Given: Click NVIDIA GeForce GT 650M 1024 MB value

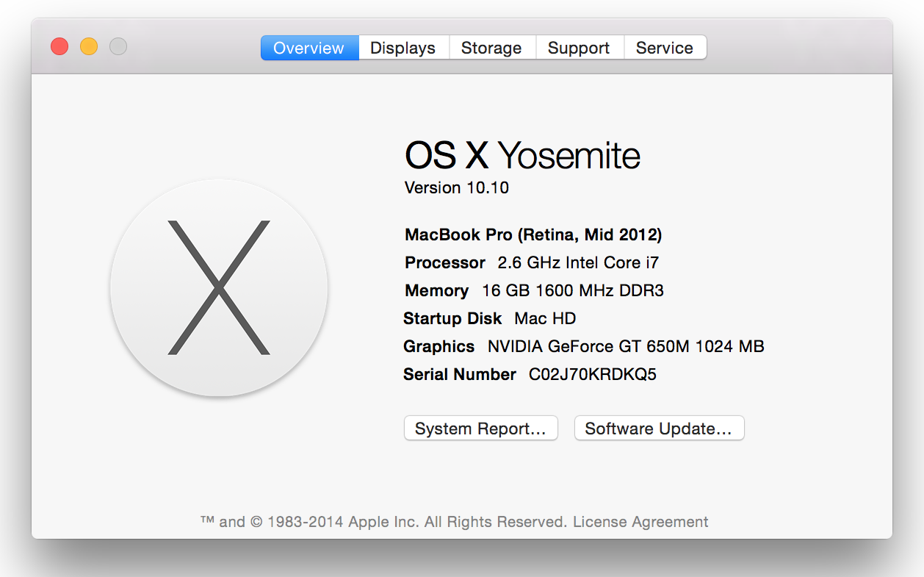Looking at the screenshot, I should tap(626, 346).
